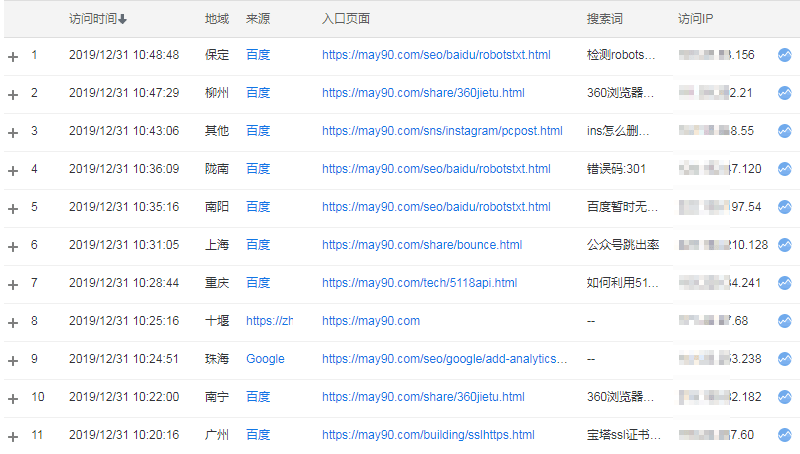Open visitor trend icon for row 3
Image resolution: width=800 pixels, height=454 pixels.
[785, 131]
